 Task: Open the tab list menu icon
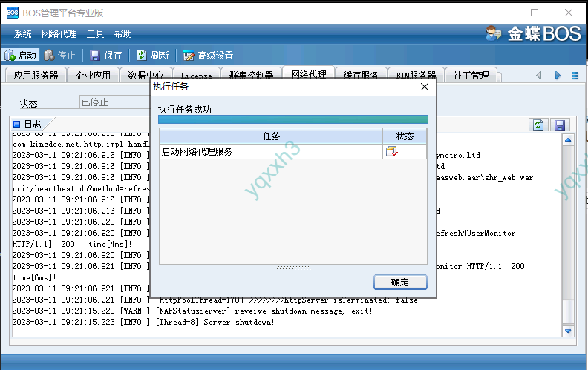coord(575,76)
